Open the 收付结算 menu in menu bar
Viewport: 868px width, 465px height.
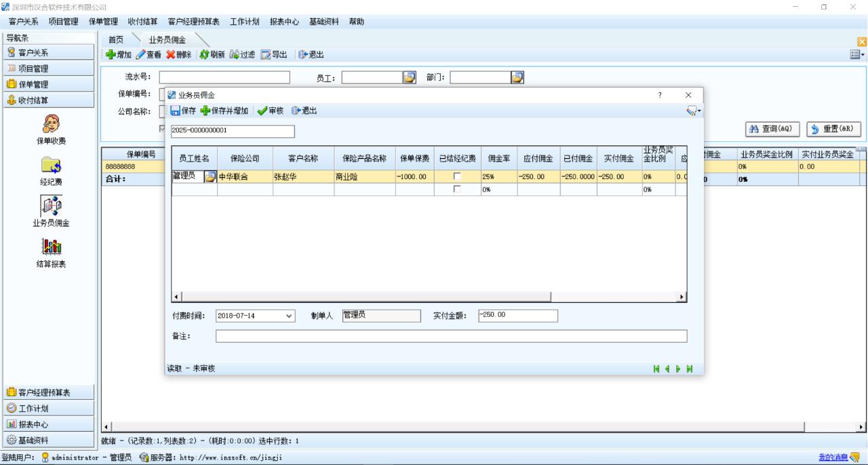coord(142,22)
